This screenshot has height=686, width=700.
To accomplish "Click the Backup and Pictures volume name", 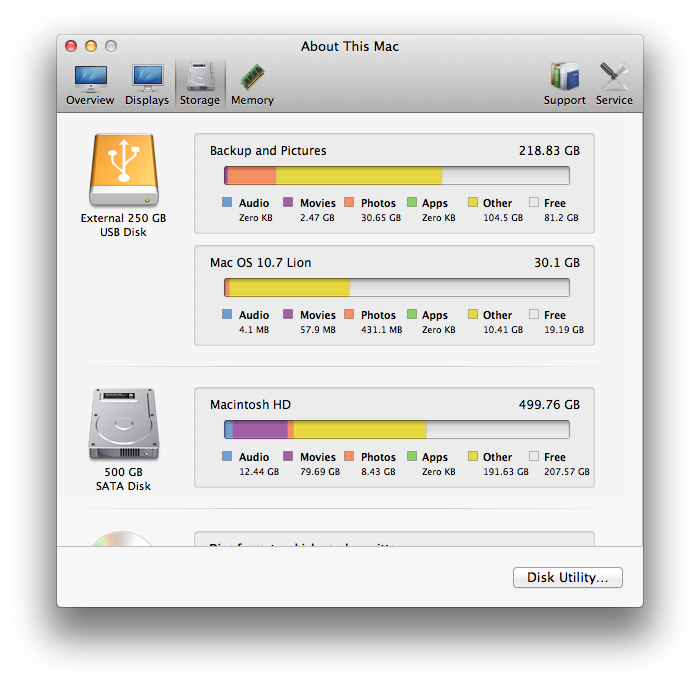I will 268,151.
